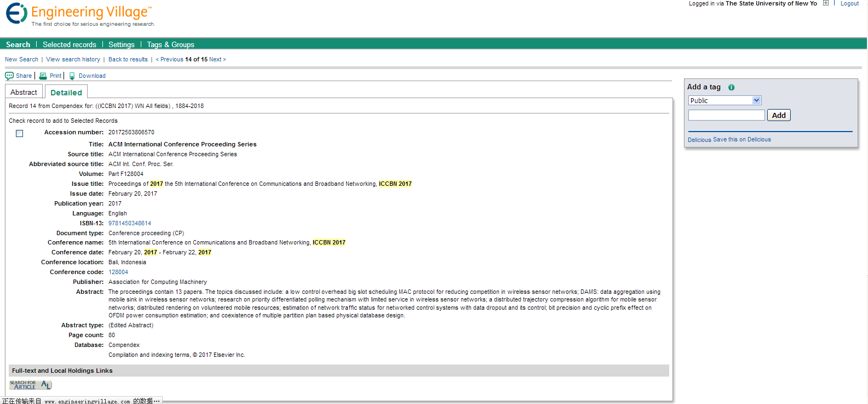Click the browser status bar loading text
Image resolution: width=868 pixels, height=404 pixels.
point(81,401)
